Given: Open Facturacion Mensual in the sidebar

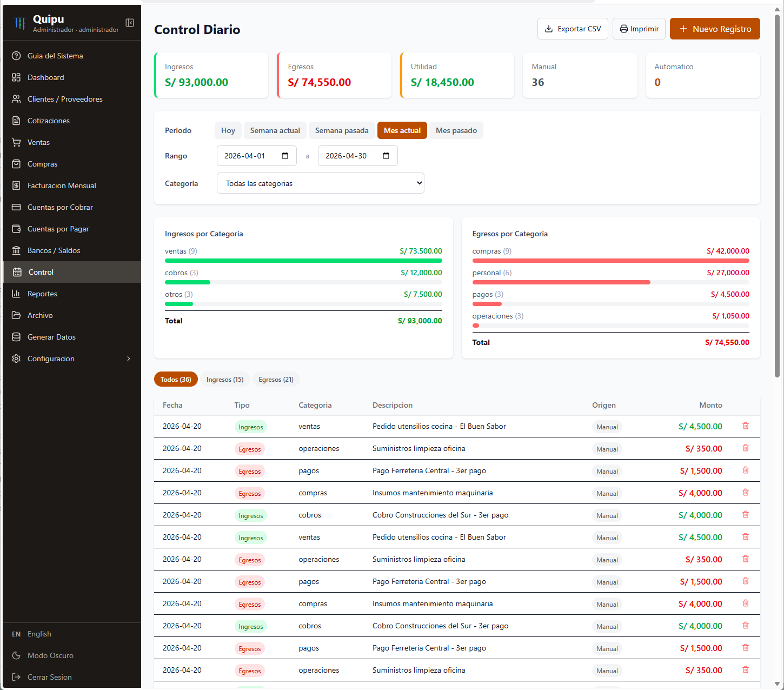Looking at the screenshot, I should click(x=71, y=185).
